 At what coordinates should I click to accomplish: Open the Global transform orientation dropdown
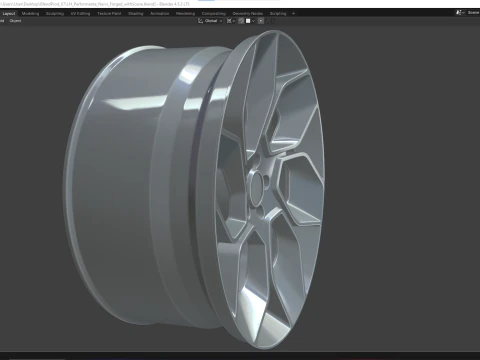click(210, 21)
